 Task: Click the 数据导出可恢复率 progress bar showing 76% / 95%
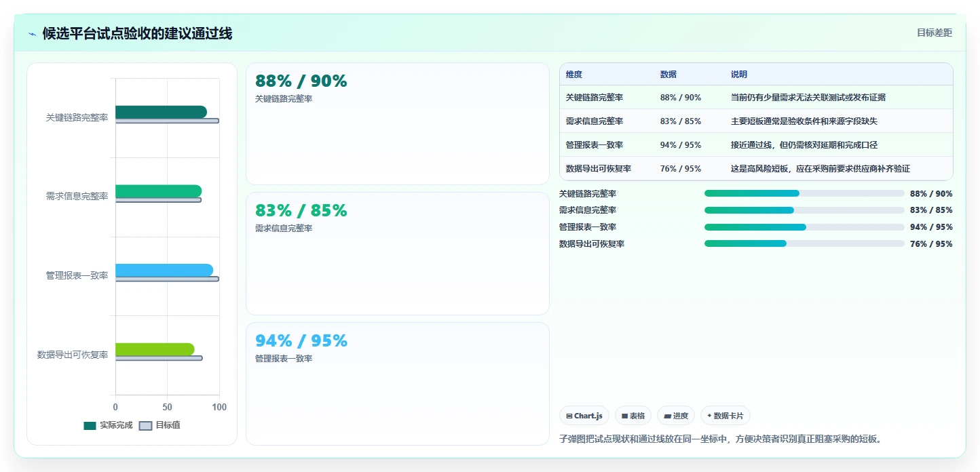click(804, 243)
